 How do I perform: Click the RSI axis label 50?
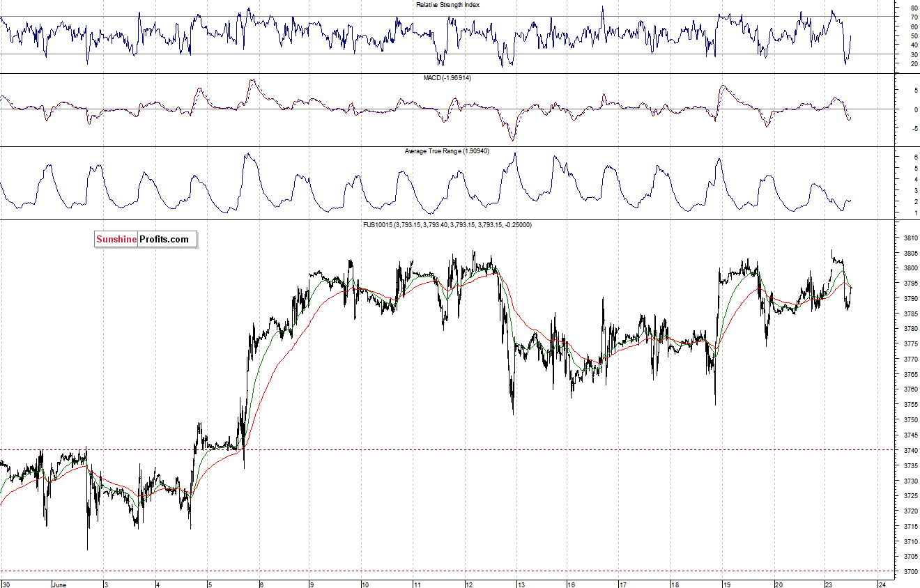pyautogui.click(x=913, y=36)
